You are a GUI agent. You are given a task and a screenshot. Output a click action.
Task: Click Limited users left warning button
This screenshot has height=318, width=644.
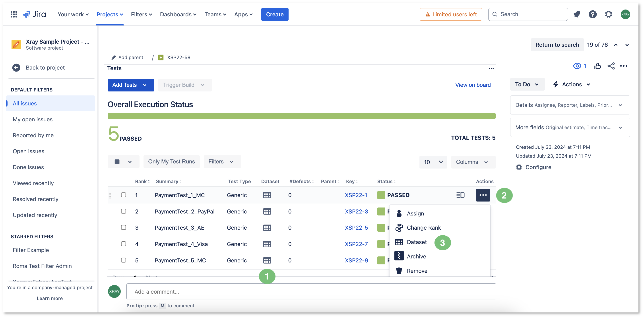point(450,14)
